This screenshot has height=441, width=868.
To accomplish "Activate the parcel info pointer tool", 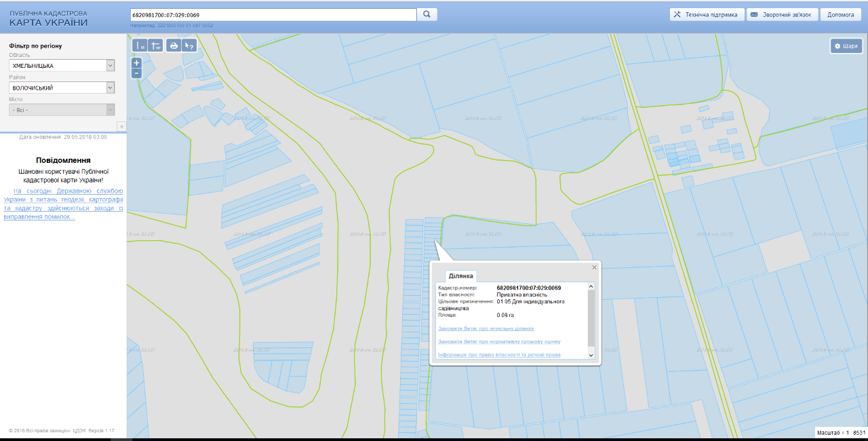I will (x=189, y=45).
